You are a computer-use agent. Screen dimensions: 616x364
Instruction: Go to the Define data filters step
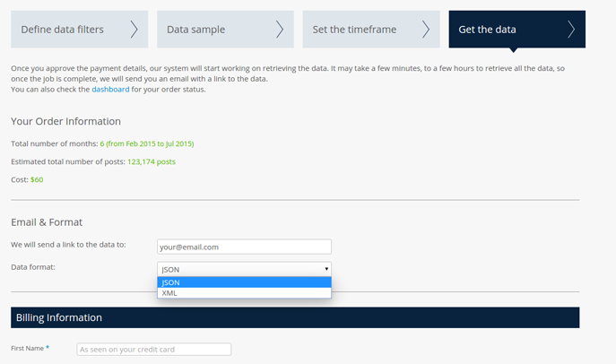pos(80,30)
